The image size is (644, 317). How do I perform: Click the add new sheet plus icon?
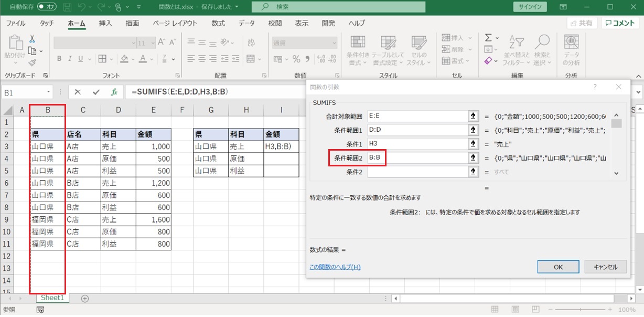[85, 298]
